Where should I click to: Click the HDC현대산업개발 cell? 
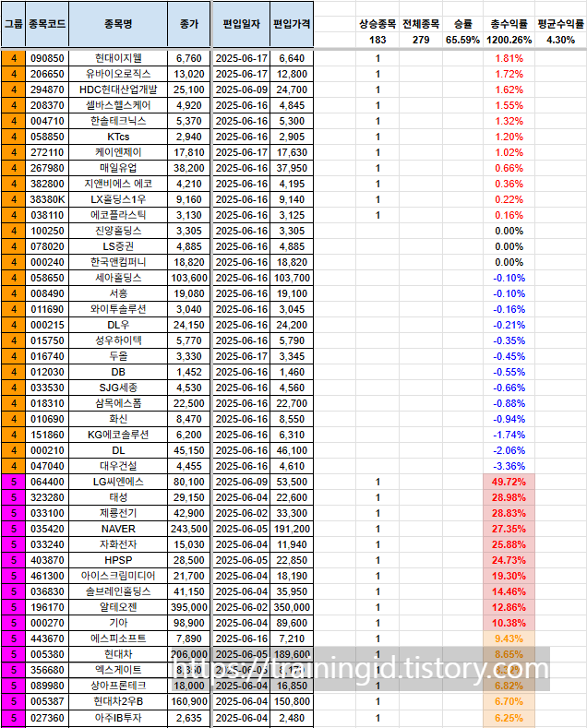tap(118, 90)
